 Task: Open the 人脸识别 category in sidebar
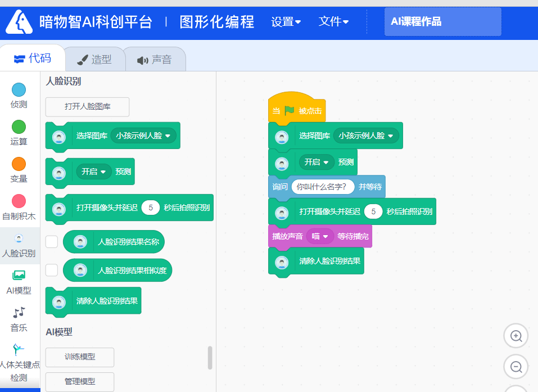pos(19,246)
